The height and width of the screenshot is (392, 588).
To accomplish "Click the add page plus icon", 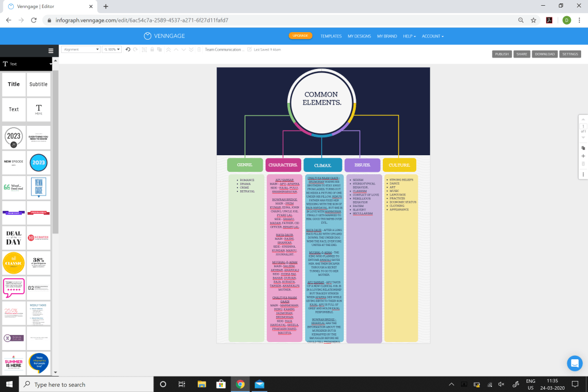I will point(583,156).
